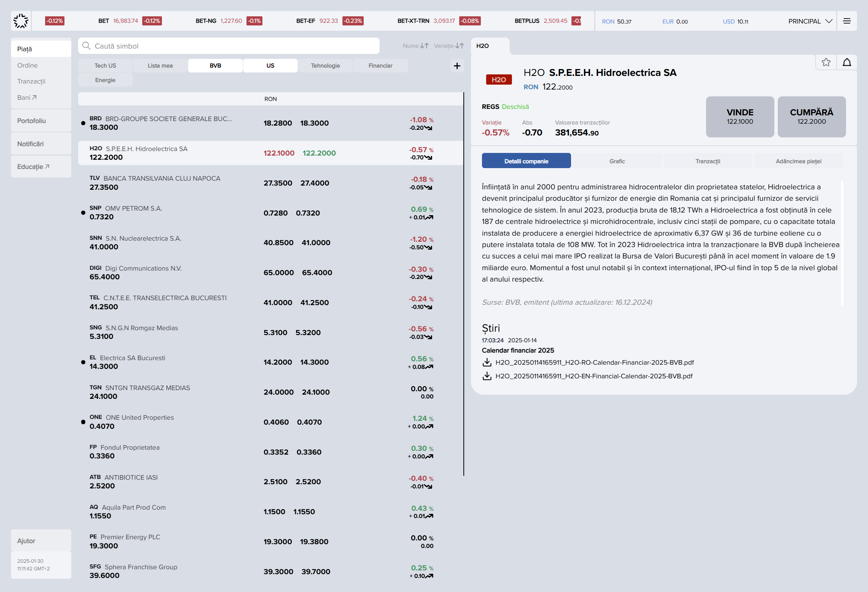
Task: Click the app logo in the header
Action: (21, 21)
